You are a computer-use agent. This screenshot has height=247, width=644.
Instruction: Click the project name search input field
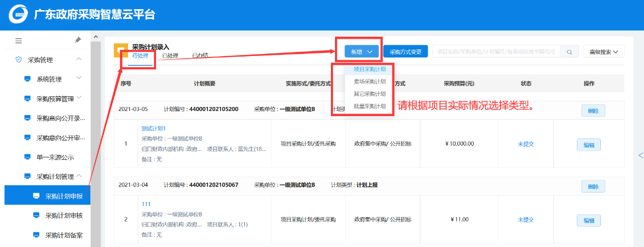click(495, 51)
